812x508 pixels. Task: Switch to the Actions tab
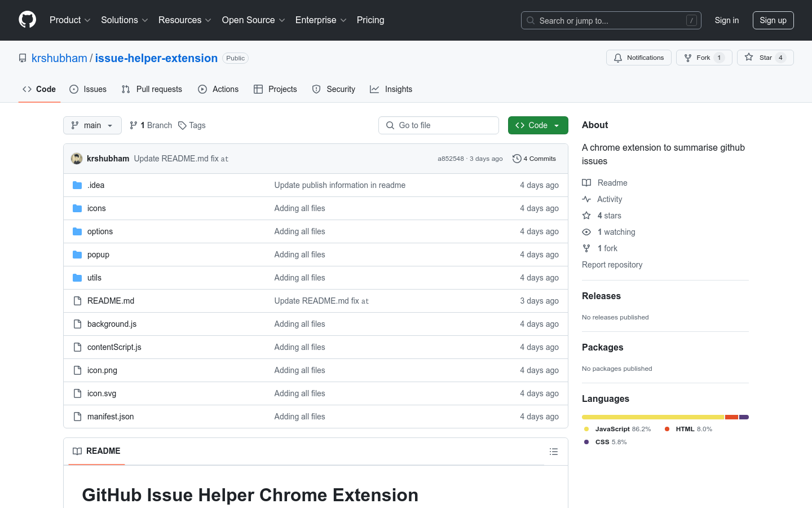[x=218, y=89]
